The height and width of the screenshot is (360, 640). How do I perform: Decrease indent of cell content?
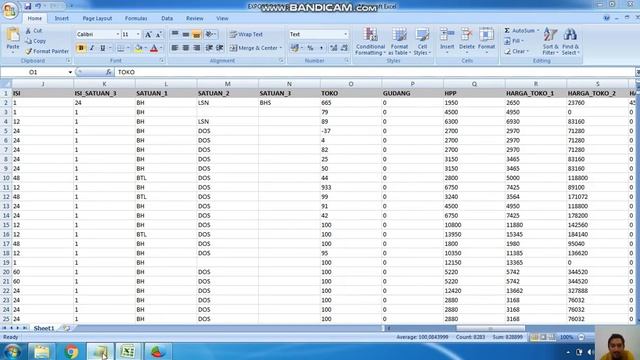209,48
